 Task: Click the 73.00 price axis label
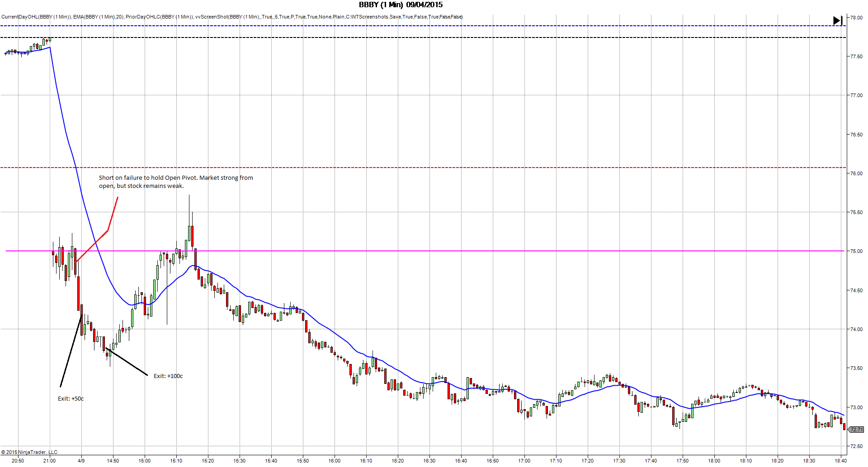(856, 407)
